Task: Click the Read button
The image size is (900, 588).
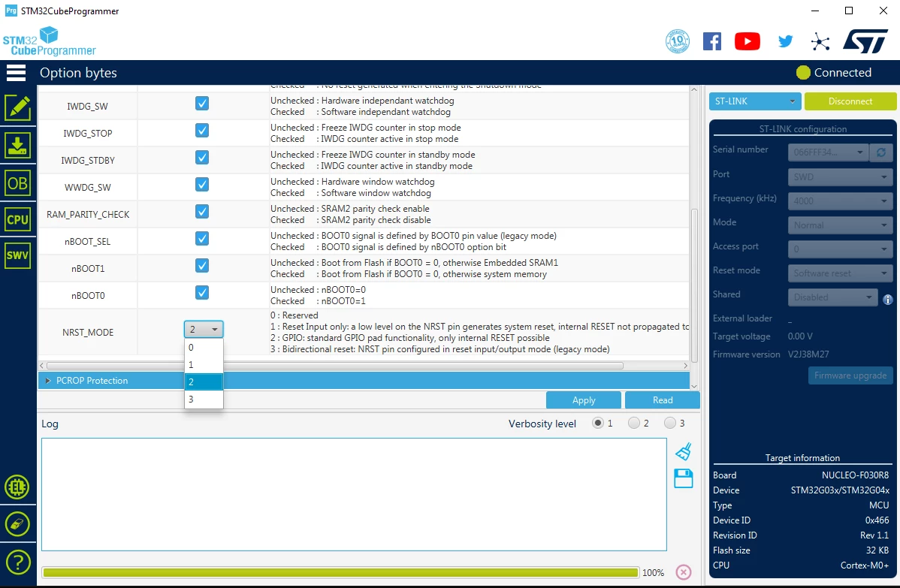Action: (663, 400)
